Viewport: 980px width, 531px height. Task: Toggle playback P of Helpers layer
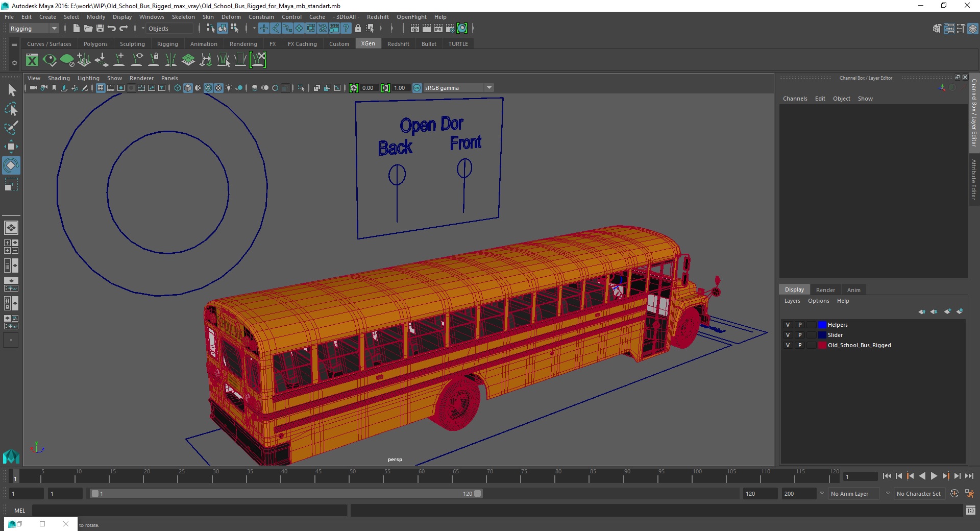[800, 325]
